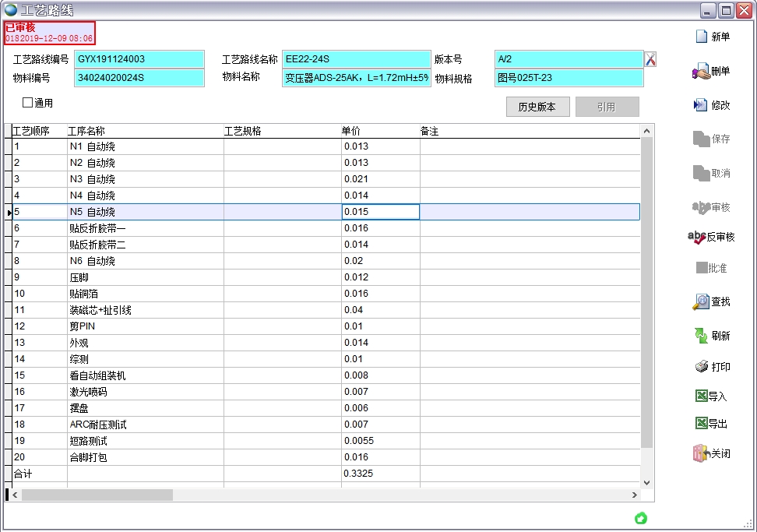The image size is (757, 532).
Task: Select row 11 装磁芯+扯引线
Action: coord(100,310)
